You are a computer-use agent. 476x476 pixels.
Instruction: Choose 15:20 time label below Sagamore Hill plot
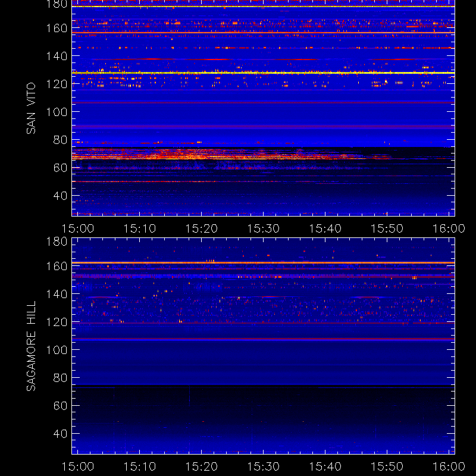(x=202, y=466)
